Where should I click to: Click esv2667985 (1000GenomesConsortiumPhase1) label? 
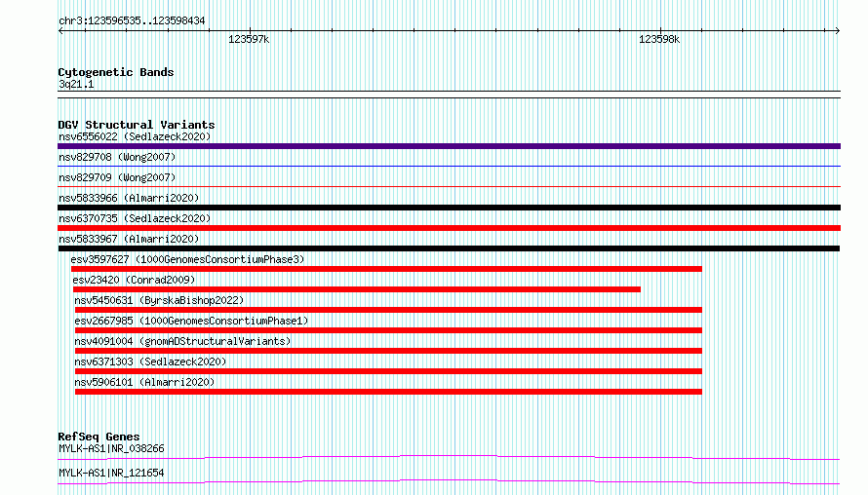[x=191, y=321]
